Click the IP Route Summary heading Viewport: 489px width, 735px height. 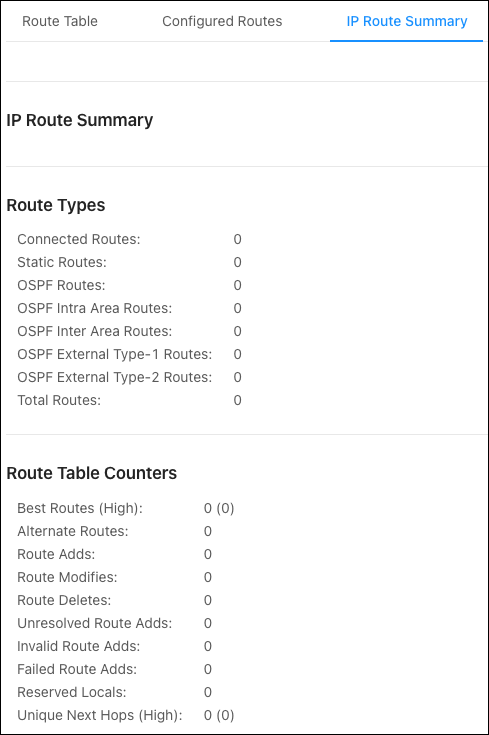80,120
